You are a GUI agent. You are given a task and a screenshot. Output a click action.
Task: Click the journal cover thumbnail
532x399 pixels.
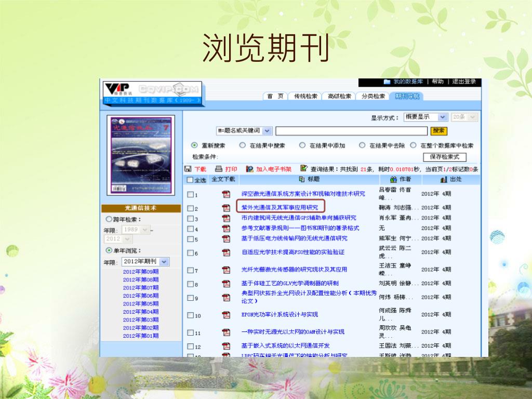tap(141, 155)
